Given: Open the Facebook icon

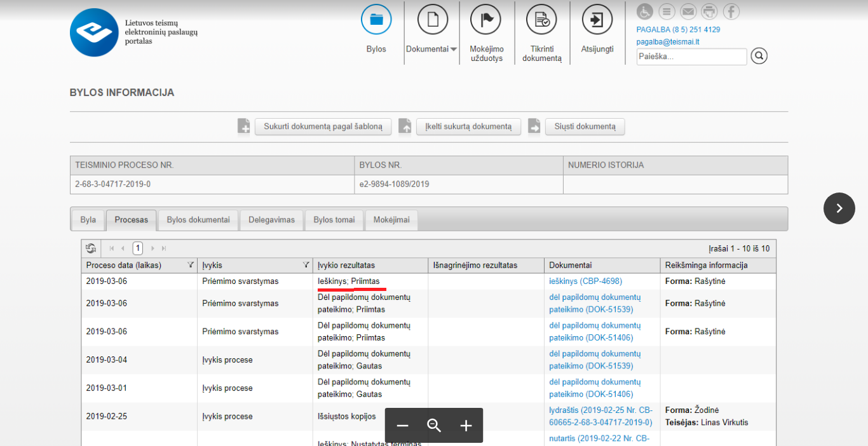Looking at the screenshot, I should pyautogui.click(x=731, y=11).
